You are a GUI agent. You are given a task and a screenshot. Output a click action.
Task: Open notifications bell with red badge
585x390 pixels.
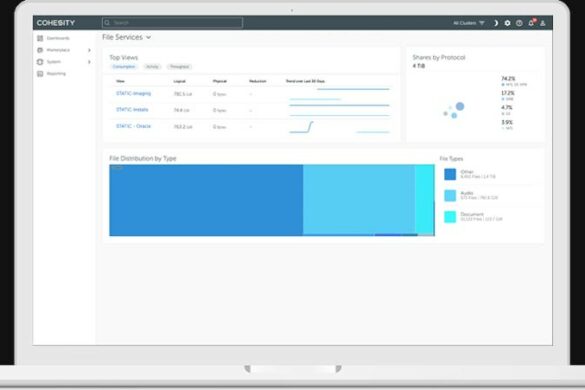(531, 23)
